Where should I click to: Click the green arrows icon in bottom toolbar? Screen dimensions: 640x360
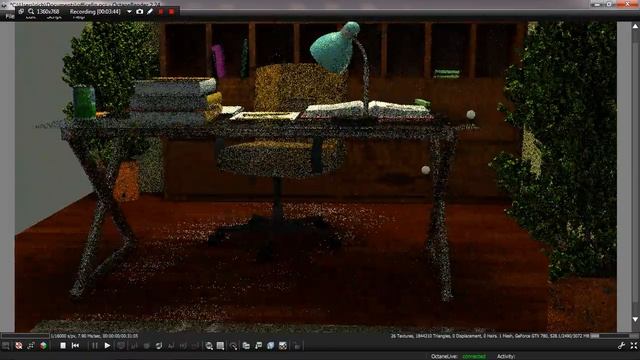(31, 346)
